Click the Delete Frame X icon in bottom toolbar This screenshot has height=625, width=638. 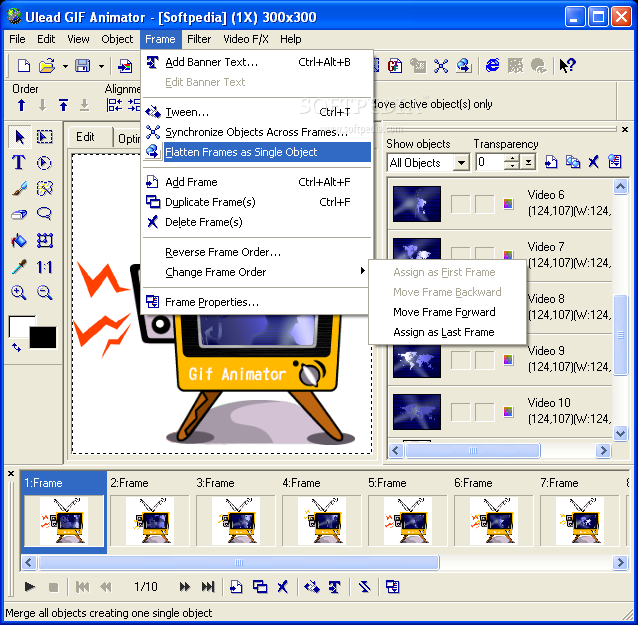[283, 586]
